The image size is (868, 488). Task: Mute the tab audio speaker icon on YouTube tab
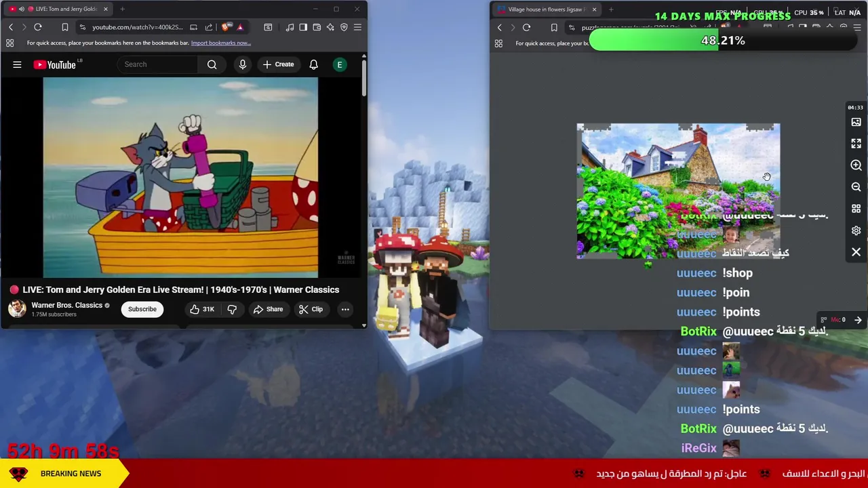click(x=21, y=9)
